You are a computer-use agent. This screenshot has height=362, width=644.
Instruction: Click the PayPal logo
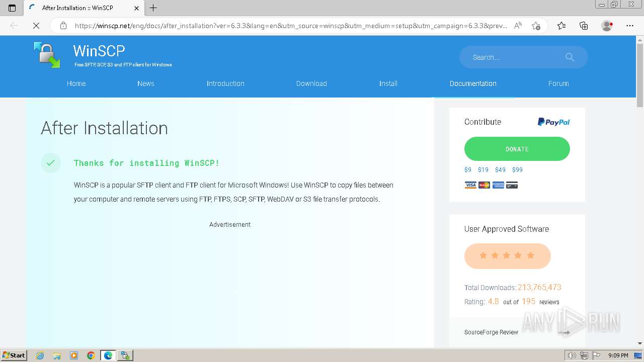coord(553,122)
